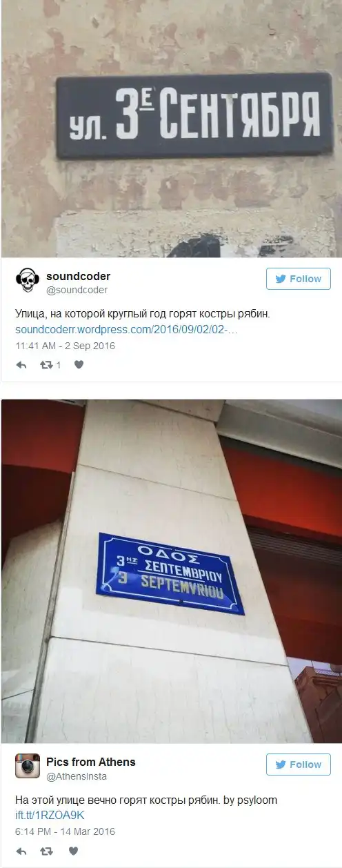This screenshot has width=342, height=868.
Task: Open the 2 Sep 2016 tweet timestamp
Action: coord(65,346)
